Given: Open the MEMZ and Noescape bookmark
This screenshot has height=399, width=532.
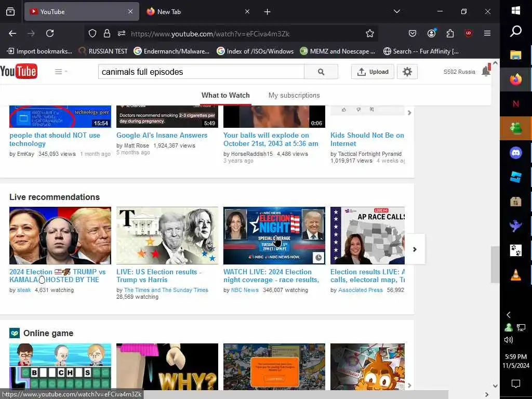Looking at the screenshot, I should tap(338, 51).
